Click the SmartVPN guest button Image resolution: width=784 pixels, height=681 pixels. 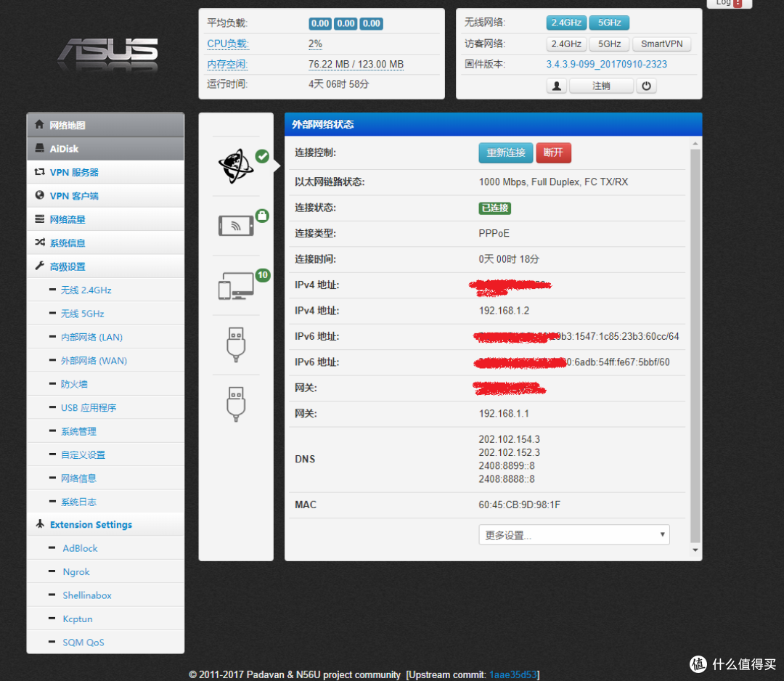661,44
